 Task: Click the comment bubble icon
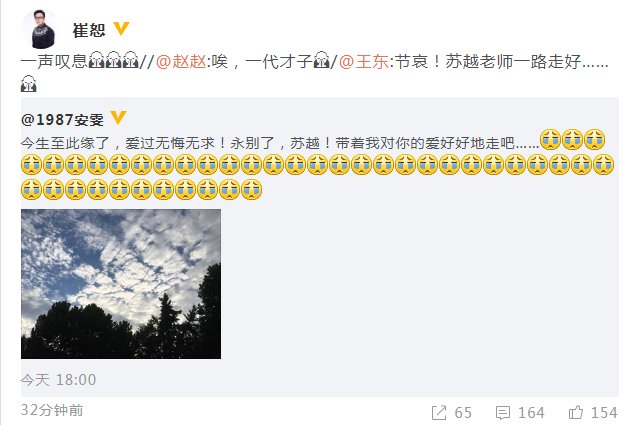[503, 413]
